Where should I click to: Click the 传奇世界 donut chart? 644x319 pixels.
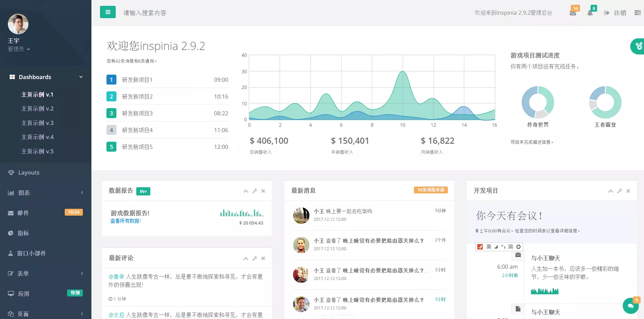538,102
